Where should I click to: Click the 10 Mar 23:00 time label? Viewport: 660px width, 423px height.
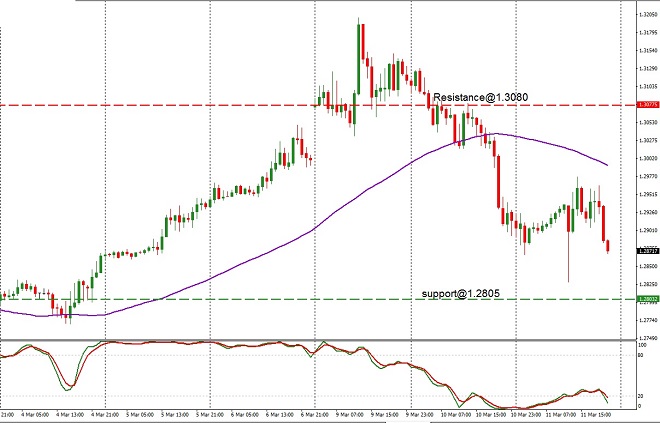pyautogui.click(x=524, y=414)
